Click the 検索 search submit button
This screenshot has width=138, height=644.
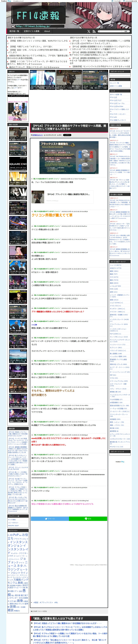[x=126, y=31]
